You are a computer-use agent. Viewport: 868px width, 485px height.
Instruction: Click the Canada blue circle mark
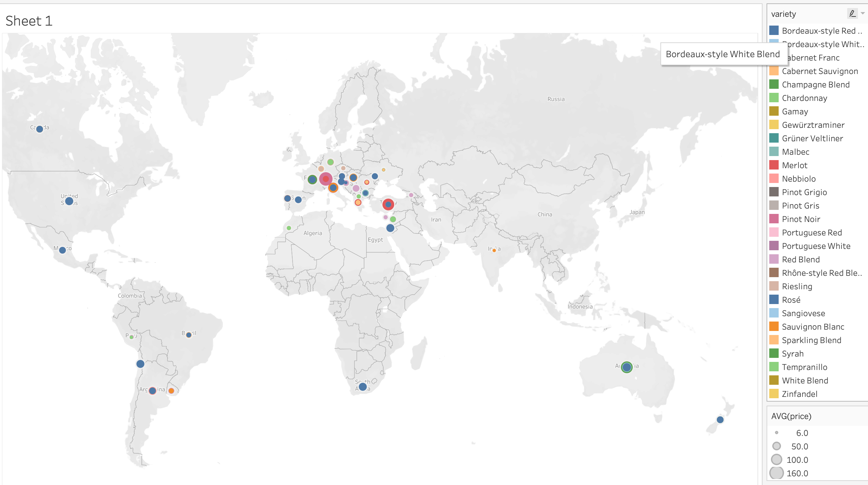click(39, 129)
